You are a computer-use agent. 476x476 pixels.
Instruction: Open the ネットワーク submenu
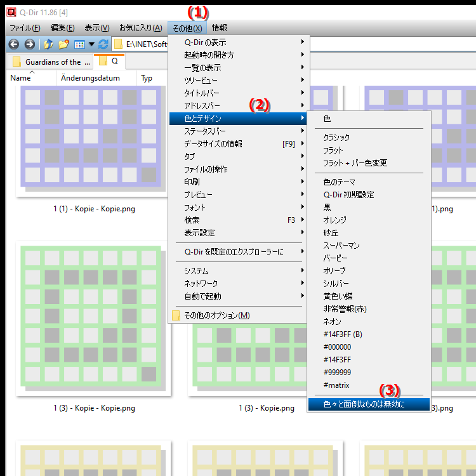238,284
